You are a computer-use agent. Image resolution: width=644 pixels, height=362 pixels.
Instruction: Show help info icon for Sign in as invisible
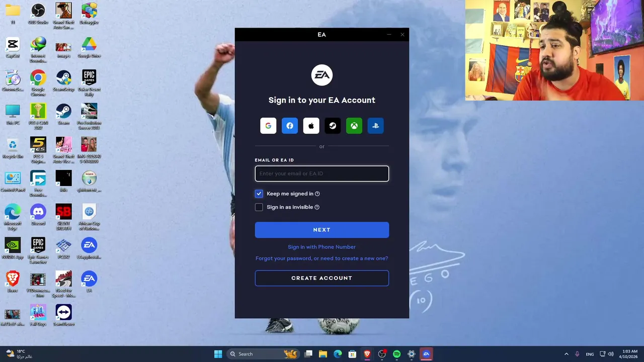tap(317, 207)
